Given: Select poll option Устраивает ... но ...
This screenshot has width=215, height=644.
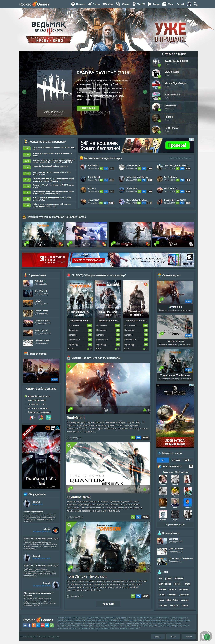Looking at the screenshot, I should tap(26, 404).
